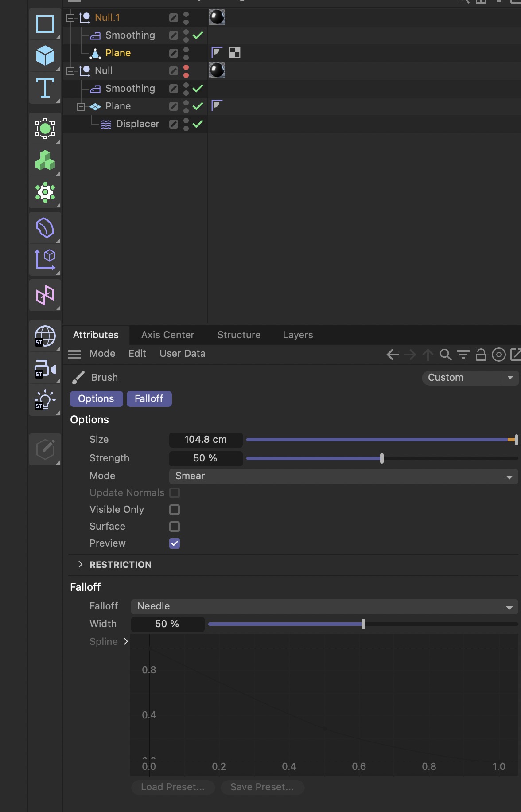Click the Attributes lock icon
Screen dimensions: 521x812
[481, 355]
